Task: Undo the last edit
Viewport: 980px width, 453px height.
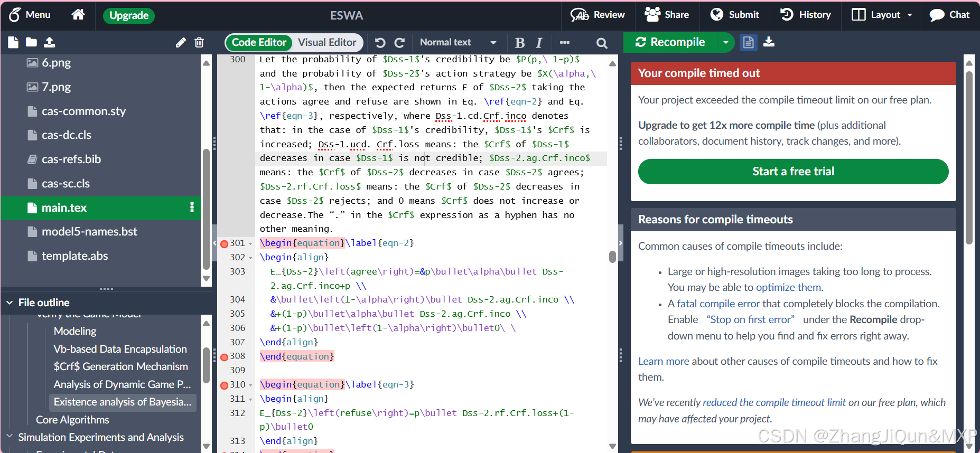Action: pos(380,43)
